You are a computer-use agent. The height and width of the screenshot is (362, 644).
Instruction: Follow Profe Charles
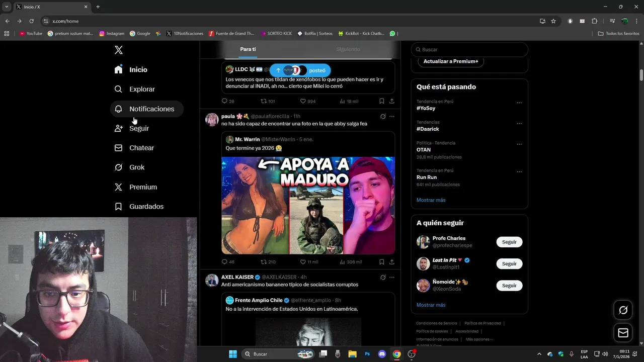pyautogui.click(x=509, y=242)
